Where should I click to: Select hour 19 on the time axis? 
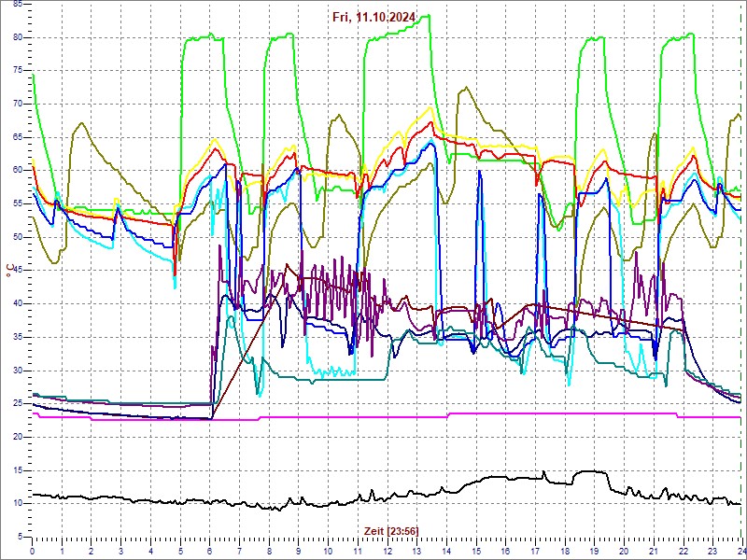pyautogui.click(x=594, y=551)
